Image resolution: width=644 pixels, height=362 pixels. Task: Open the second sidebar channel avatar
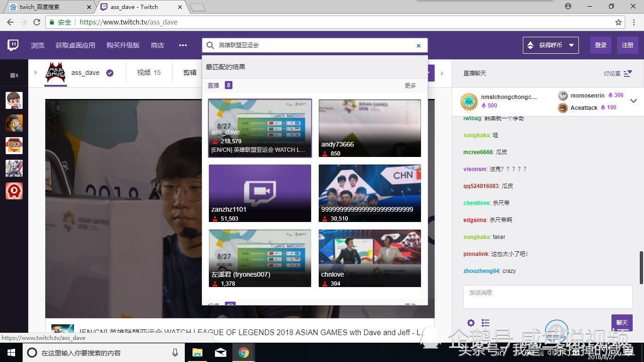tap(14, 123)
